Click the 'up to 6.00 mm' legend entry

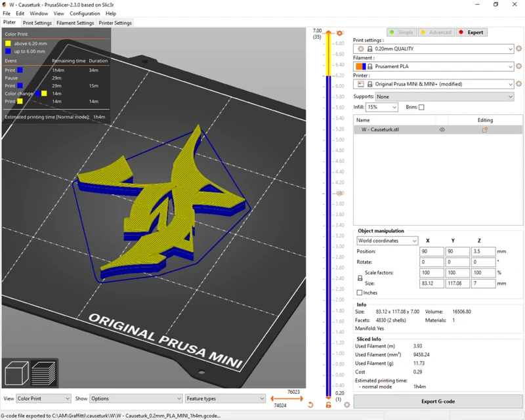click(x=25, y=51)
